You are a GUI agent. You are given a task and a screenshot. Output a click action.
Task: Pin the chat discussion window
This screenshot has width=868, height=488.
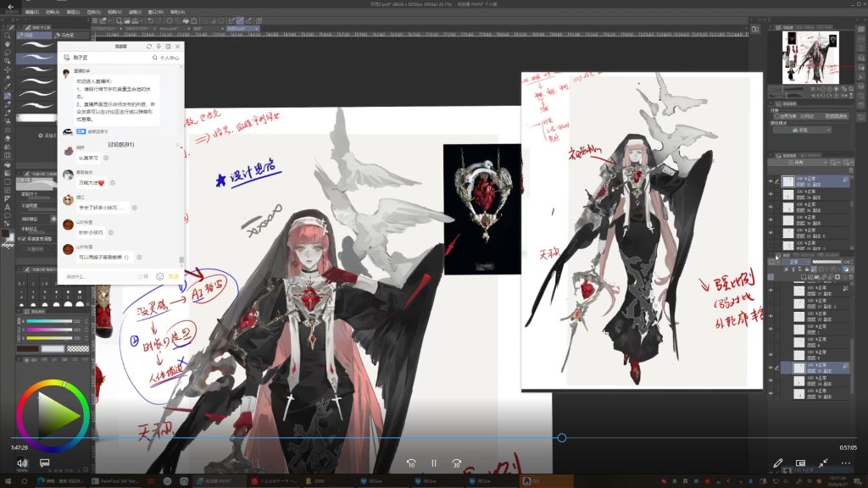pyautogui.click(x=159, y=47)
